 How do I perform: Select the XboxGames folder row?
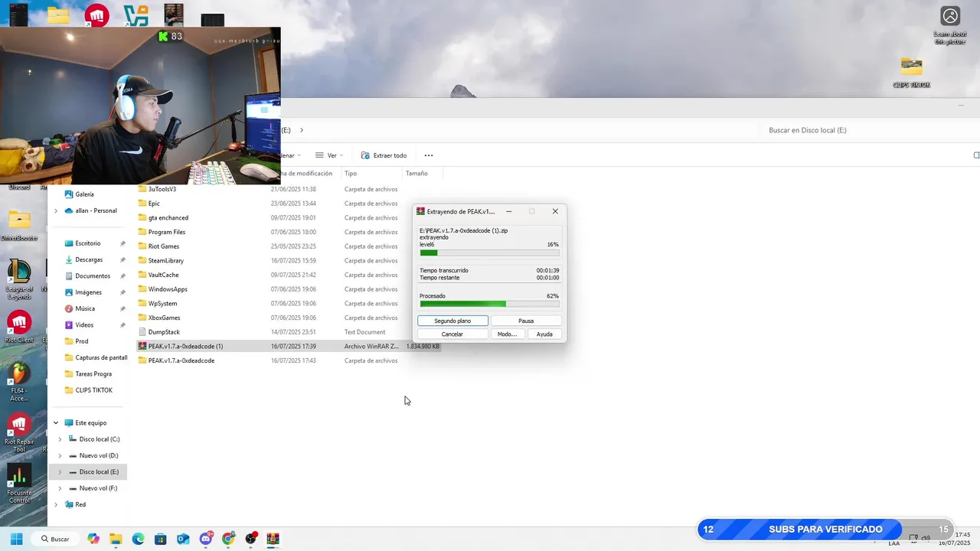(289, 318)
